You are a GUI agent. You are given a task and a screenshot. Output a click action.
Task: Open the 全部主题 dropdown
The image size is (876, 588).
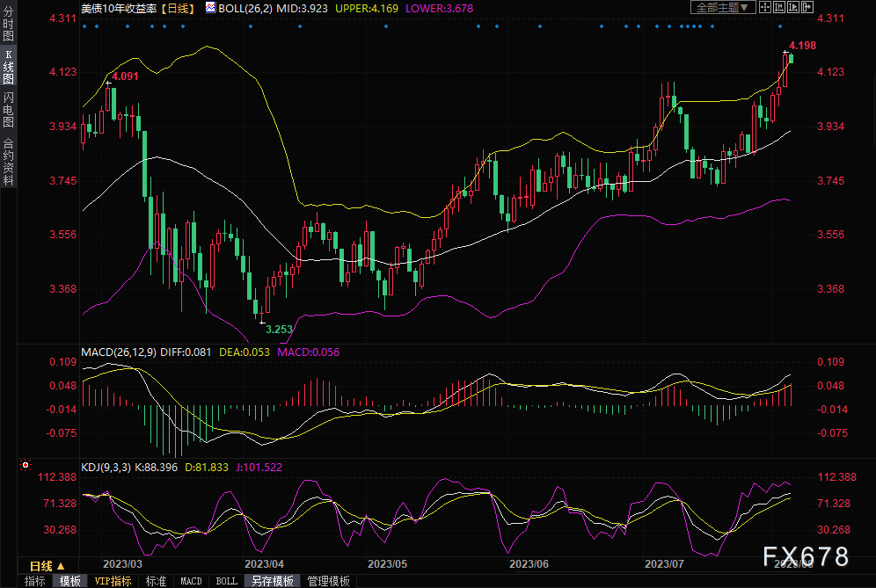[722, 7]
